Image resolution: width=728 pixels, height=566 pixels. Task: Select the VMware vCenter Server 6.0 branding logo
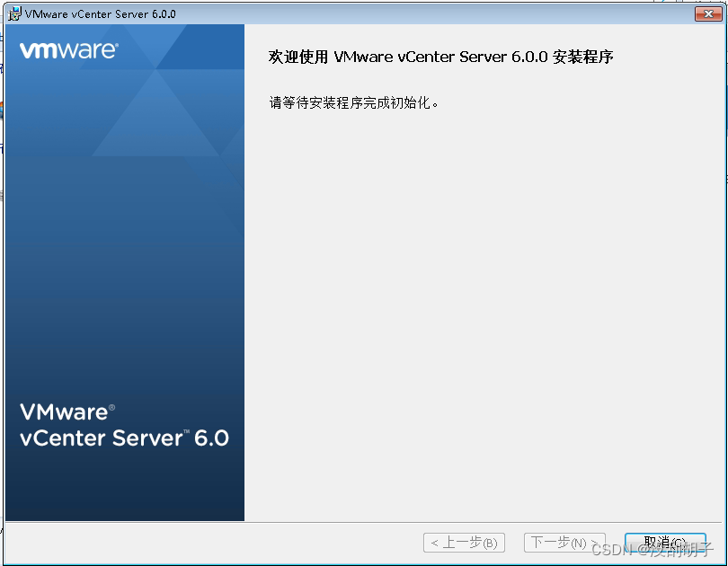124,425
